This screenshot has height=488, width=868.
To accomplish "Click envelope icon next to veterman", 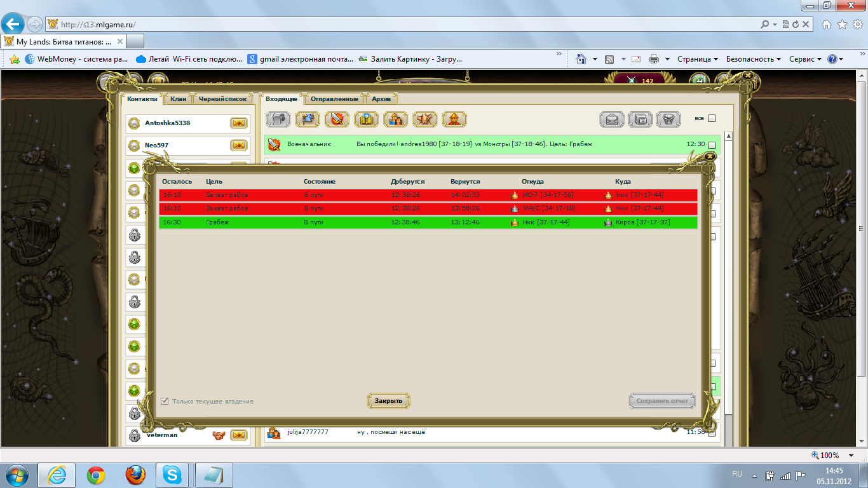I will coord(239,435).
